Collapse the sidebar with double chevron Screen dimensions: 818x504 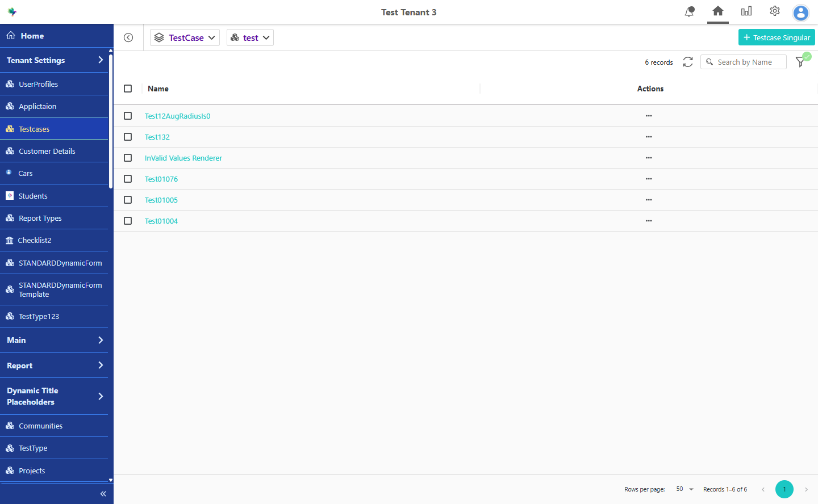(103, 494)
